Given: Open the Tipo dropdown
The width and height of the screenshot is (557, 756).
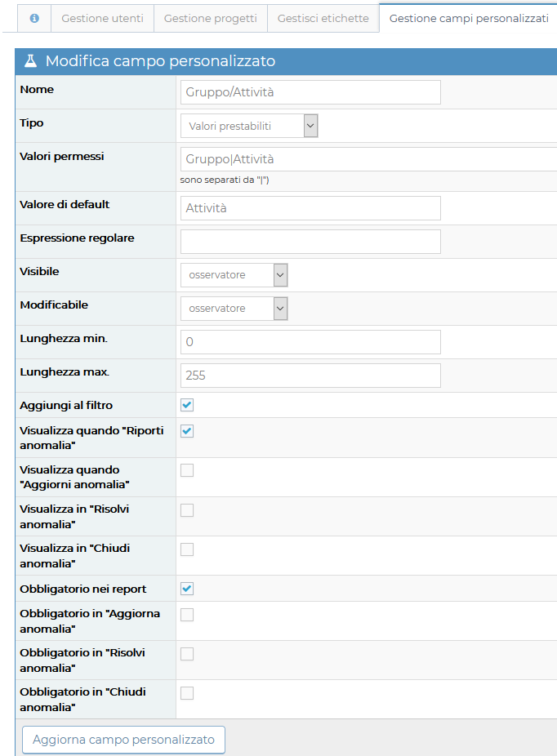Looking at the screenshot, I should pyautogui.click(x=248, y=126).
